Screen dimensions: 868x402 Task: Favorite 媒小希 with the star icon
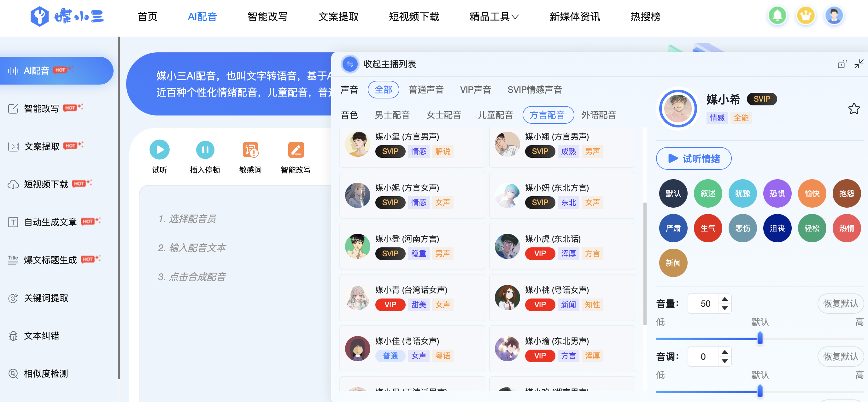[x=853, y=109]
